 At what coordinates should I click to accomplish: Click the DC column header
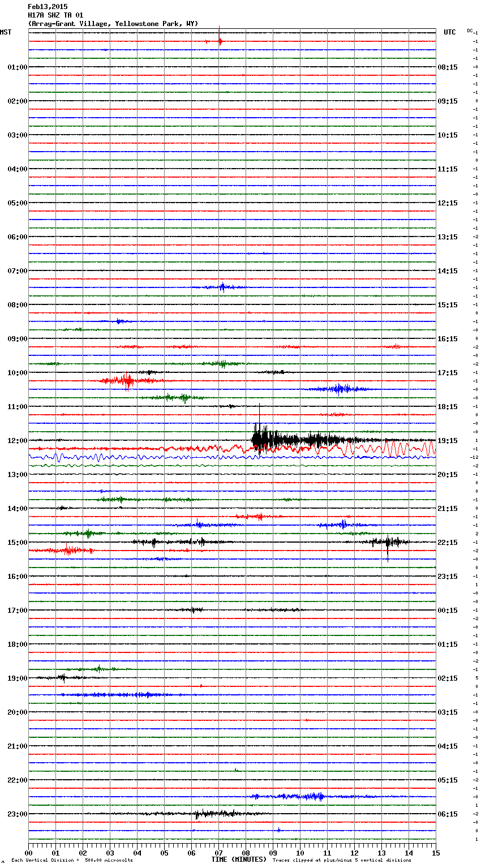point(470,30)
